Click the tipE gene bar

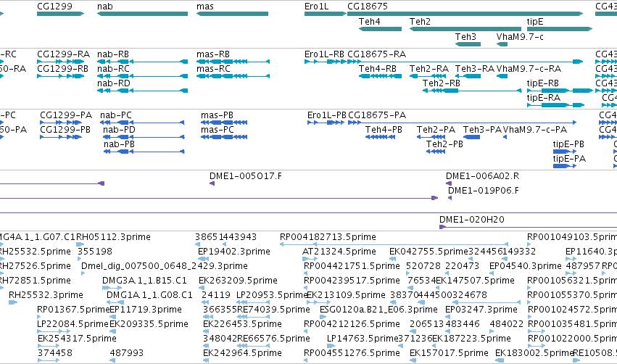(x=560, y=29)
